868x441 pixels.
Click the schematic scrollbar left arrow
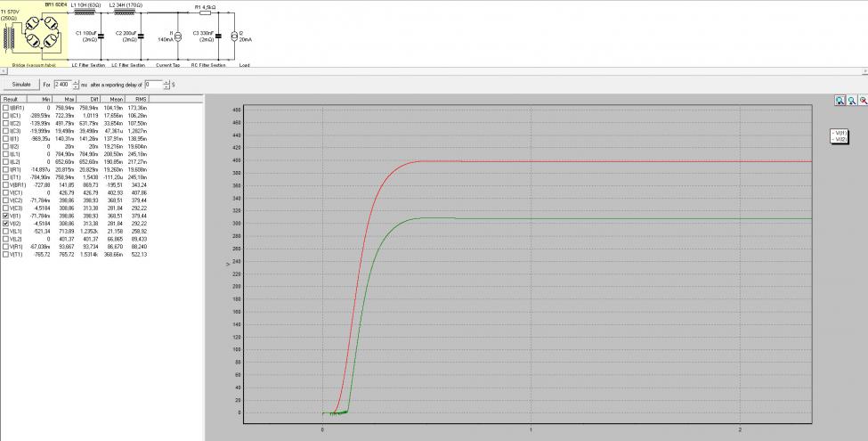pyautogui.click(x=4, y=71)
